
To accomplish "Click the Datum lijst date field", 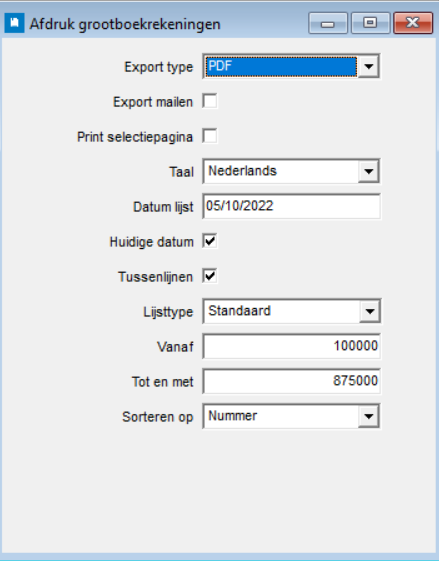I will coord(291,206).
